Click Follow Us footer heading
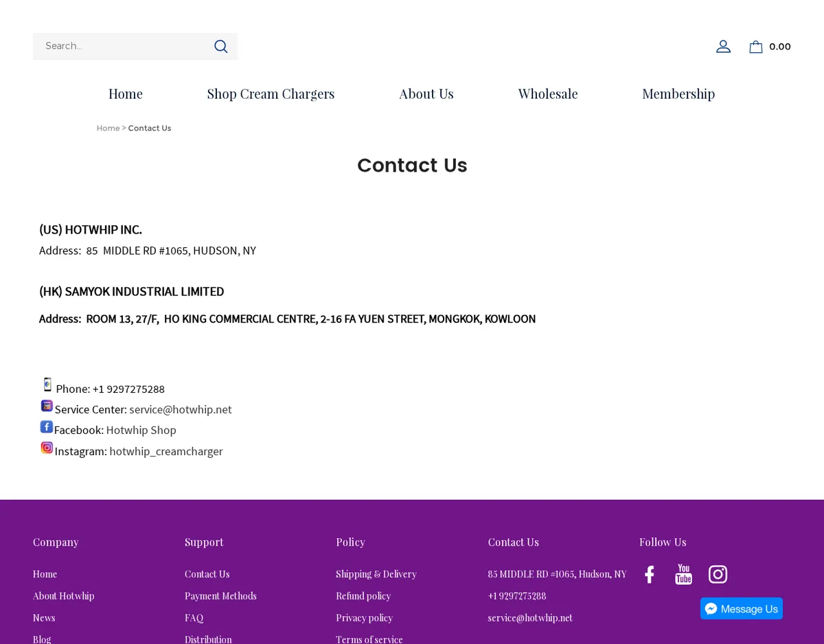The width and height of the screenshot is (824, 644). click(x=663, y=542)
